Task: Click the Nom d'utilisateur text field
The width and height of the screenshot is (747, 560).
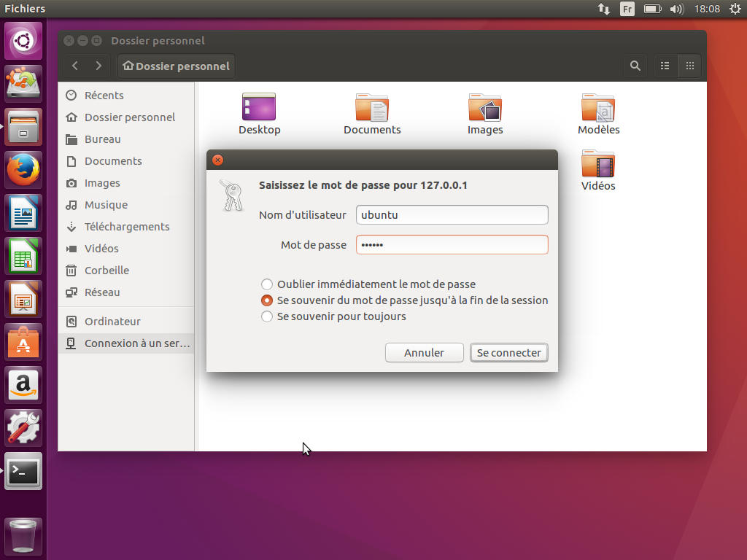Action: [452, 215]
